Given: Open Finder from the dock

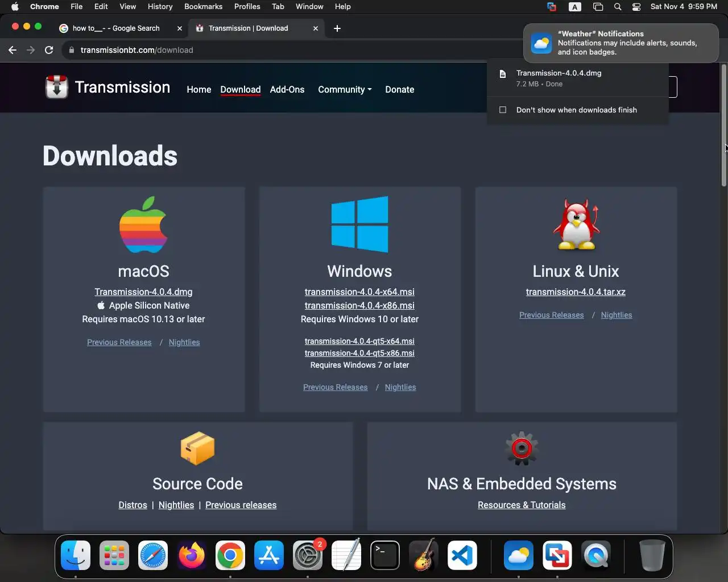Looking at the screenshot, I should coord(76,555).
